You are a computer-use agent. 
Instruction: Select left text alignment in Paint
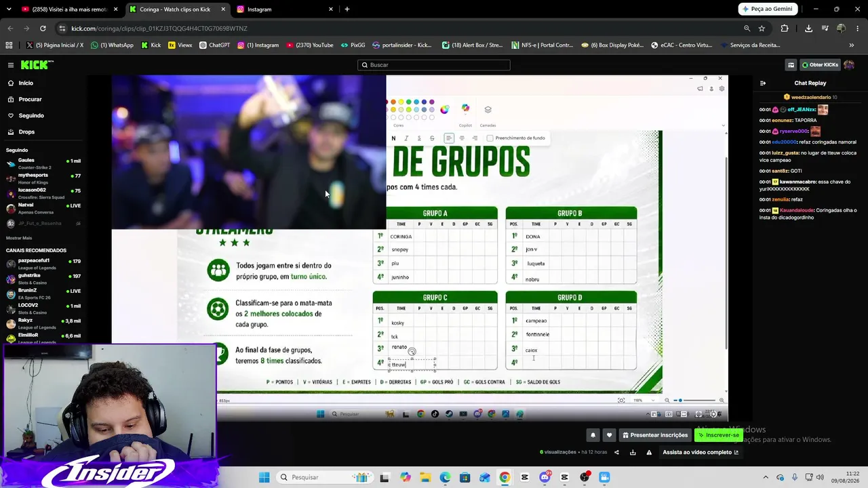[x=449, y=138]
